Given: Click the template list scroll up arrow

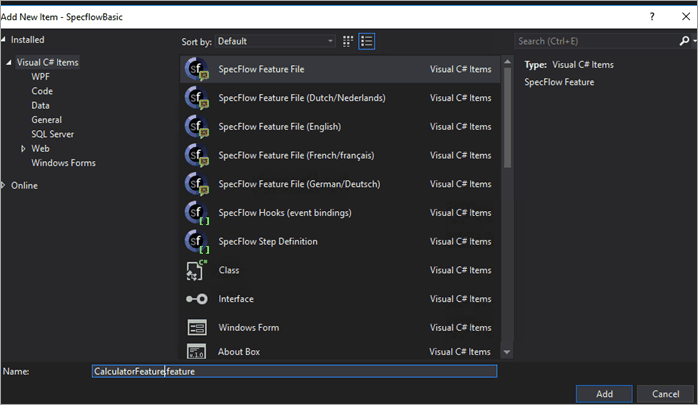Looking at the screenshot, I should (507, 62).
